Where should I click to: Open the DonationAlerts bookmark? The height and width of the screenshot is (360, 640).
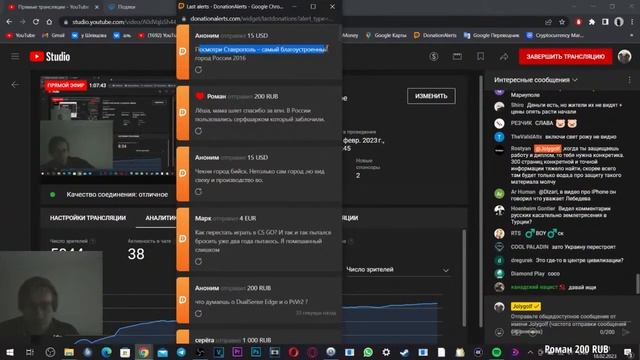pyautogui.click(x=435, y=36)
